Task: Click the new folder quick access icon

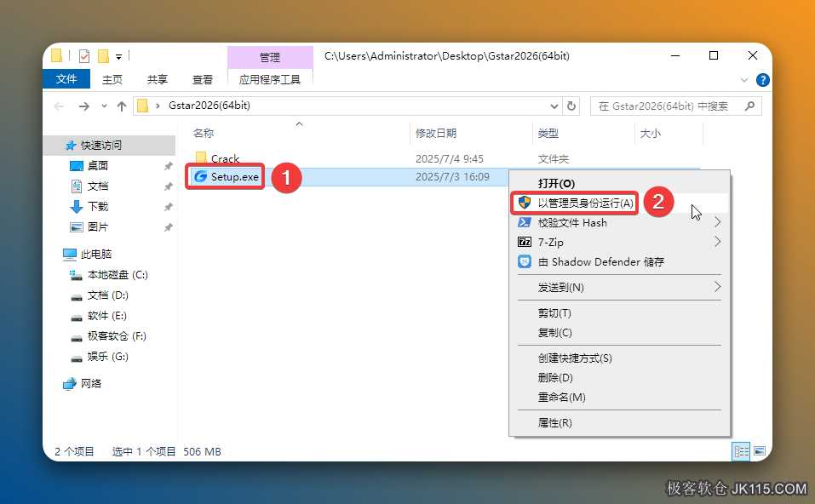Action: 103,55
